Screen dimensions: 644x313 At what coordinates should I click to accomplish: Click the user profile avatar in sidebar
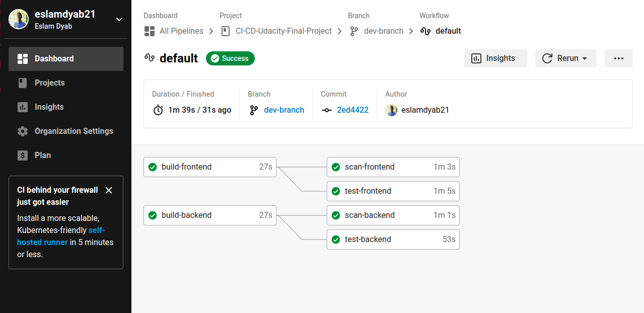point(19,19)
